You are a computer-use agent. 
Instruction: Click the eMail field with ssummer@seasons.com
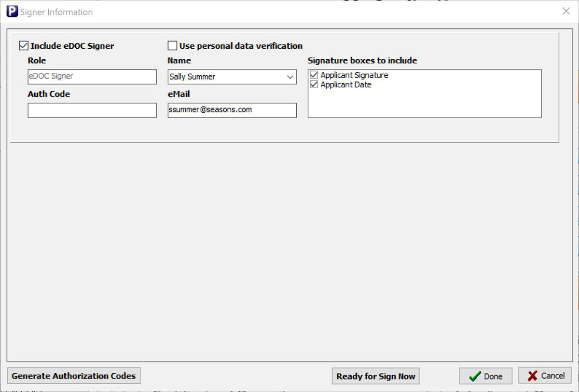(x=232, y=110)
